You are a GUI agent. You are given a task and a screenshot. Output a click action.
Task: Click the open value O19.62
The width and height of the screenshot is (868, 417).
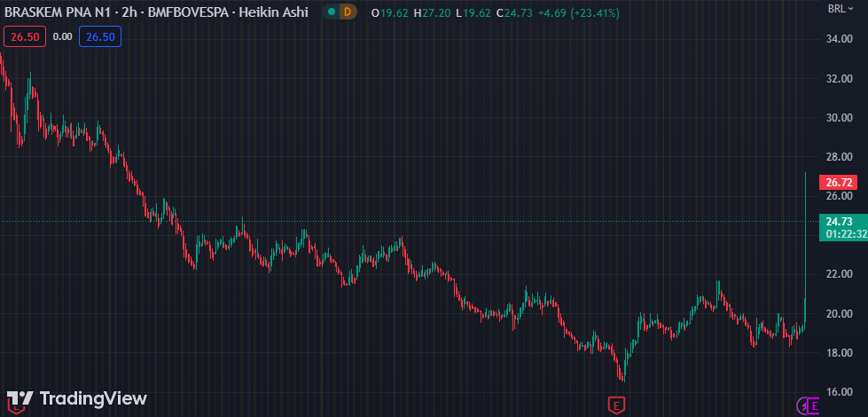(x=391, y=12)
